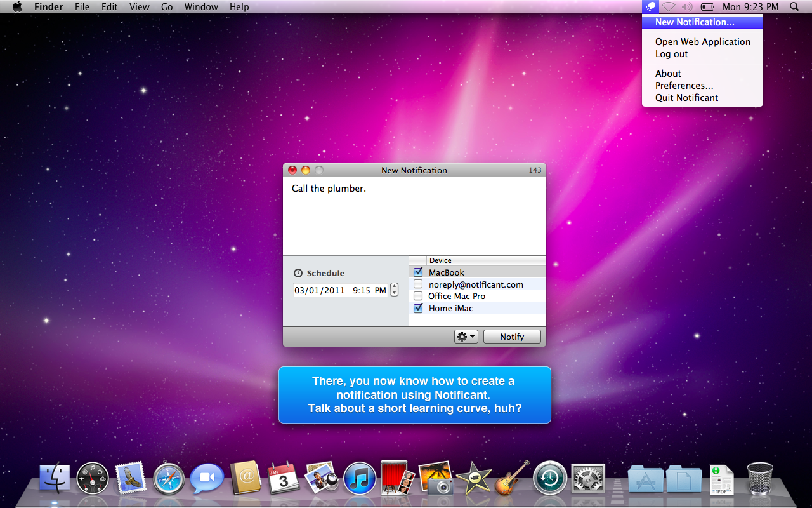Image resolution: width=812 pixels, height=508 pixels.
Task: Click the schedule date stepper arrows
Action: [394, 290]
